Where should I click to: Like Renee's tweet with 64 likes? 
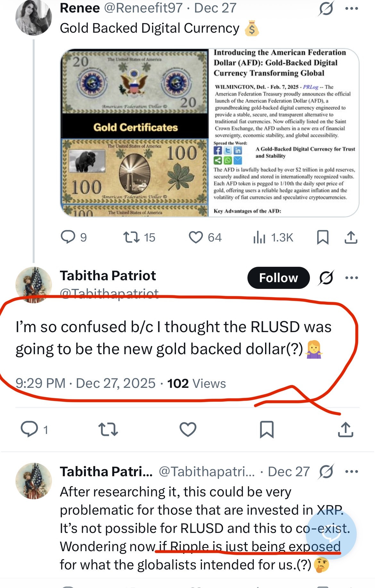click(x=196, y=237)
